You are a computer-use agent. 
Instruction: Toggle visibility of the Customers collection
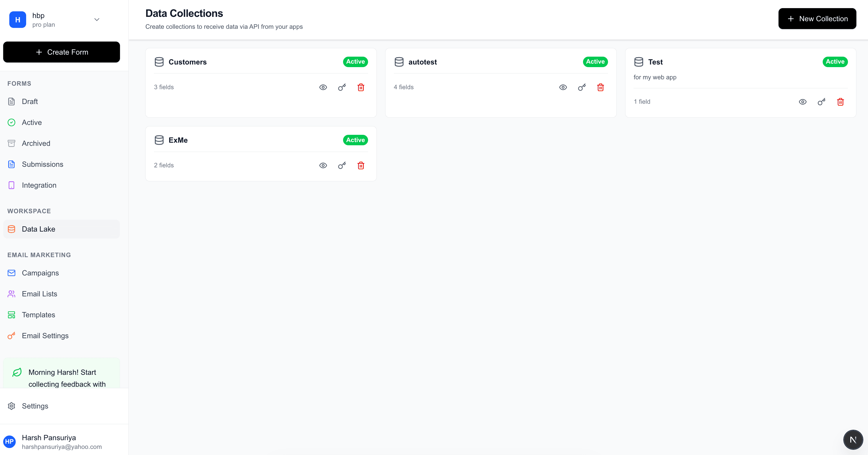pos(323,87)
